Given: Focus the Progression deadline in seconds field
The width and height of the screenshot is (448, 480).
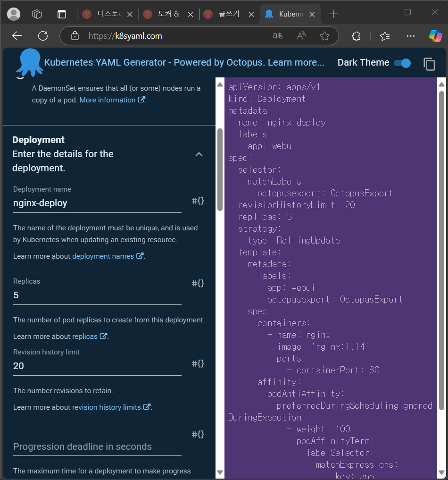Looking at the screenshot, I should (97, 446).
